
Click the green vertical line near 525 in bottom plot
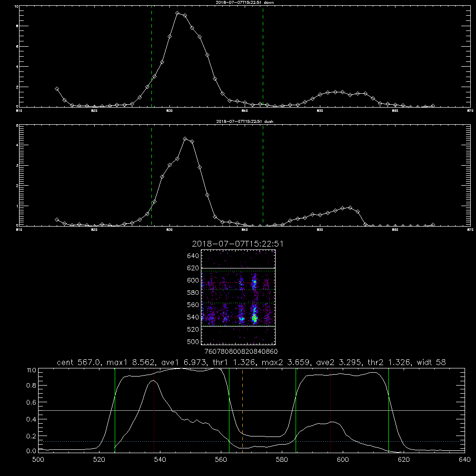tap(115, 410)
